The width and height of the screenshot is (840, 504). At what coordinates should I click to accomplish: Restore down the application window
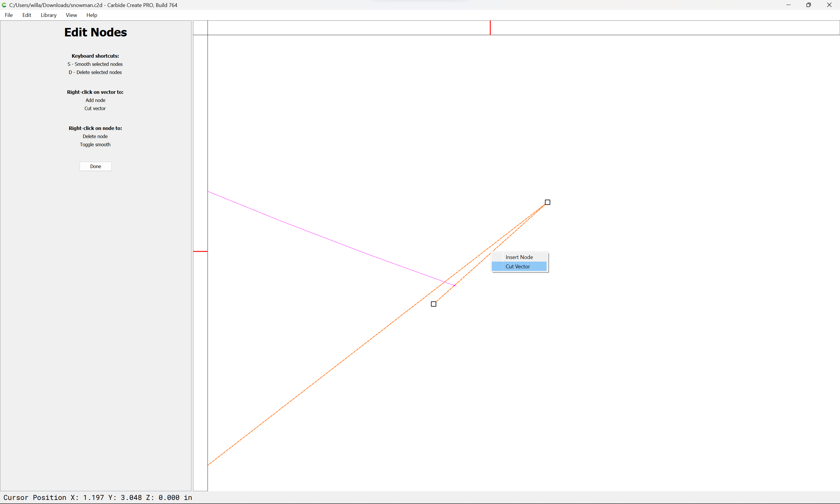point(808,5)
